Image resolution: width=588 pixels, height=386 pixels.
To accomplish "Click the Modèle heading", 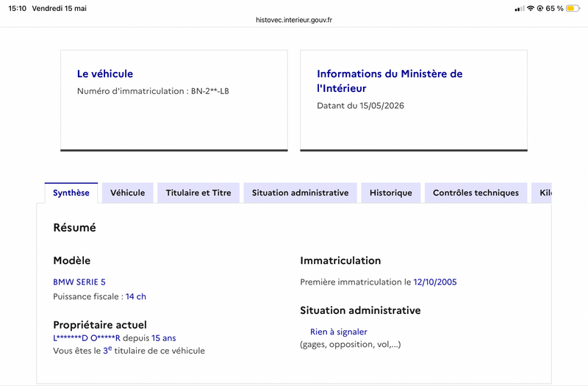I will [x=71, y=260].
